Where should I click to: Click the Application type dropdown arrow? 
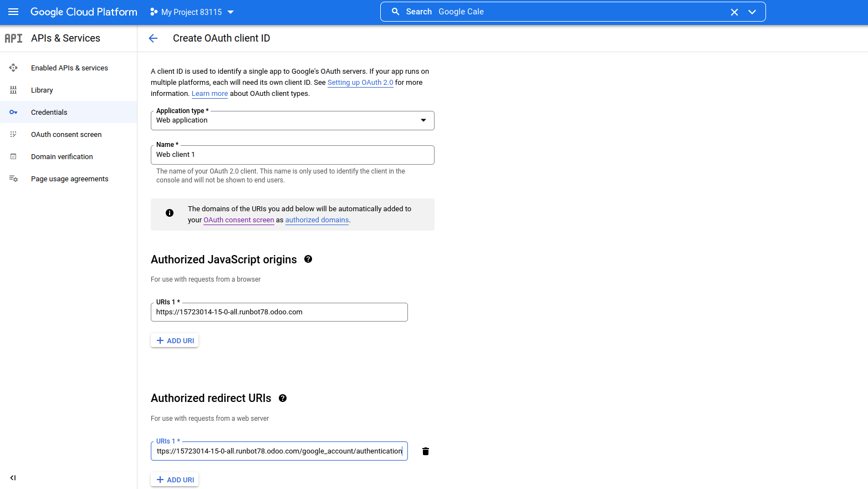[x=423, y=120]
